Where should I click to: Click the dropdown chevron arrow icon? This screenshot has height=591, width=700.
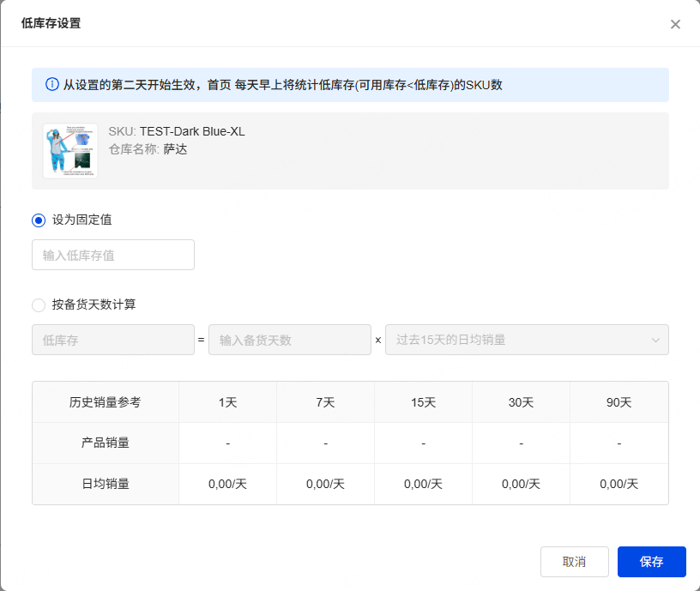tap(656, 341)
